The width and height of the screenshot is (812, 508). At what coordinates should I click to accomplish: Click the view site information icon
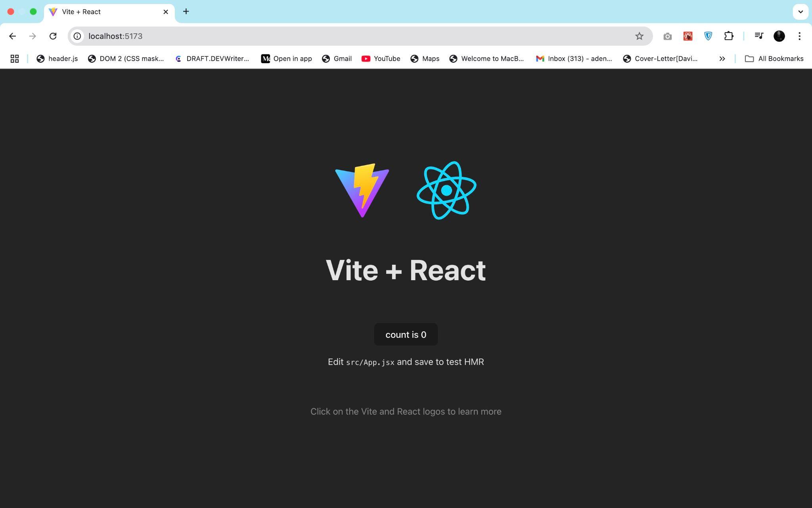tap(77, 36)
